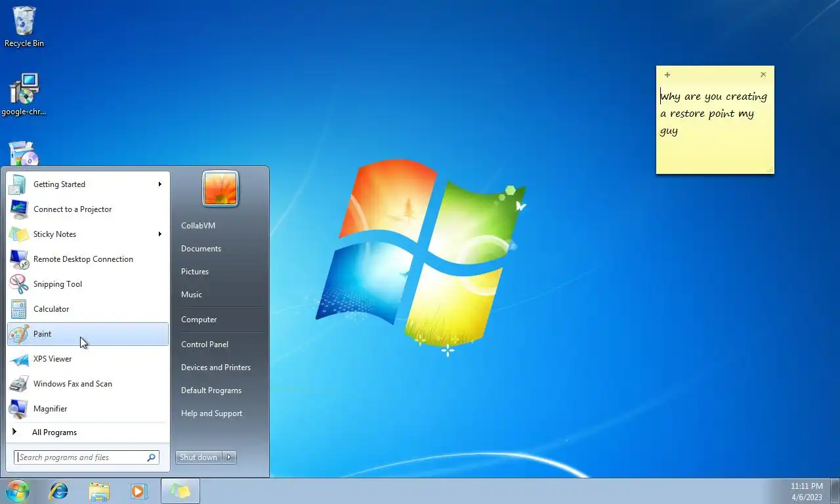Click the Magnifier icon
Screen dimensions: 840x504
(18, 409)
